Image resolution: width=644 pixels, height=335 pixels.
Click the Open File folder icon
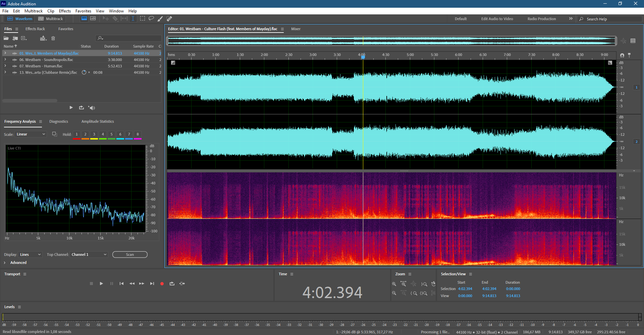[x=6, y=38]
